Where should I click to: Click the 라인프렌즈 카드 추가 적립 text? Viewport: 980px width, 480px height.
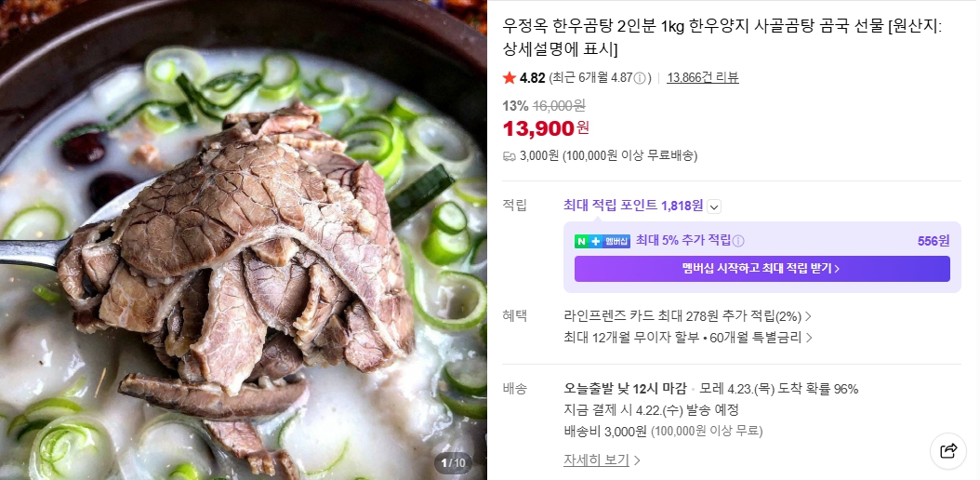pos(682,316)
